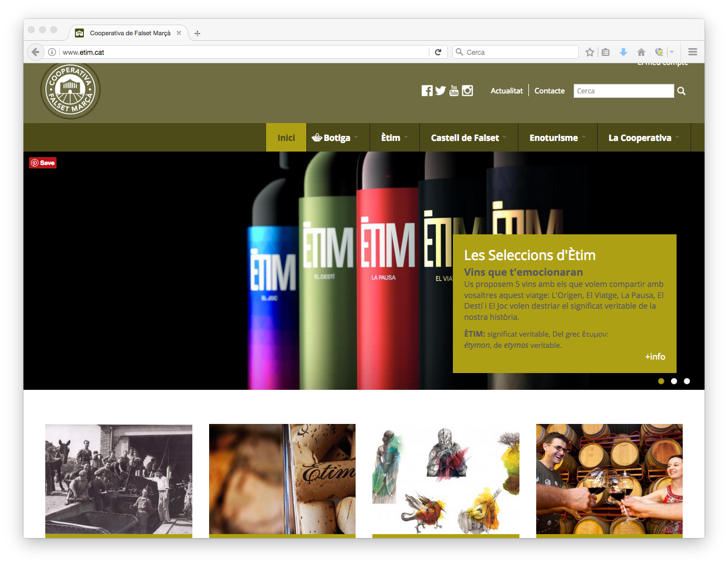
Task: Click the site search magnifier icon
Action: [681, 91]
